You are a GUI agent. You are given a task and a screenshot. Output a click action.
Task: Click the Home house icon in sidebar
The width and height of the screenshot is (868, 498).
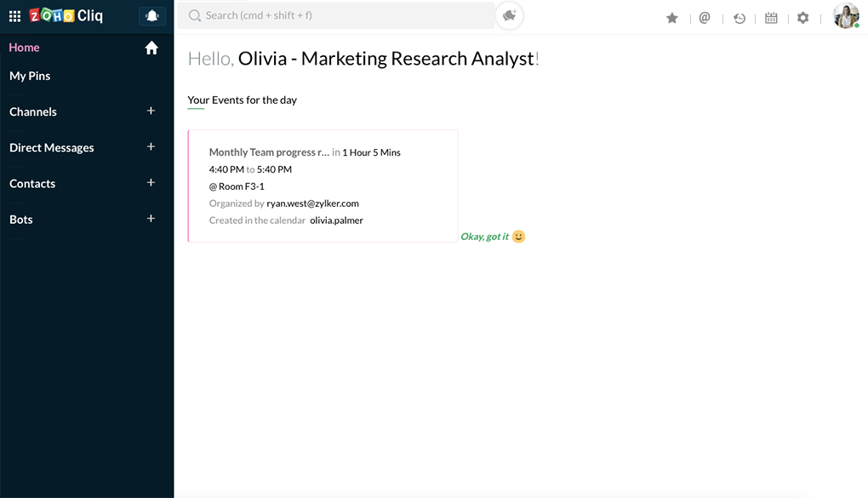[x=151, y=48]
